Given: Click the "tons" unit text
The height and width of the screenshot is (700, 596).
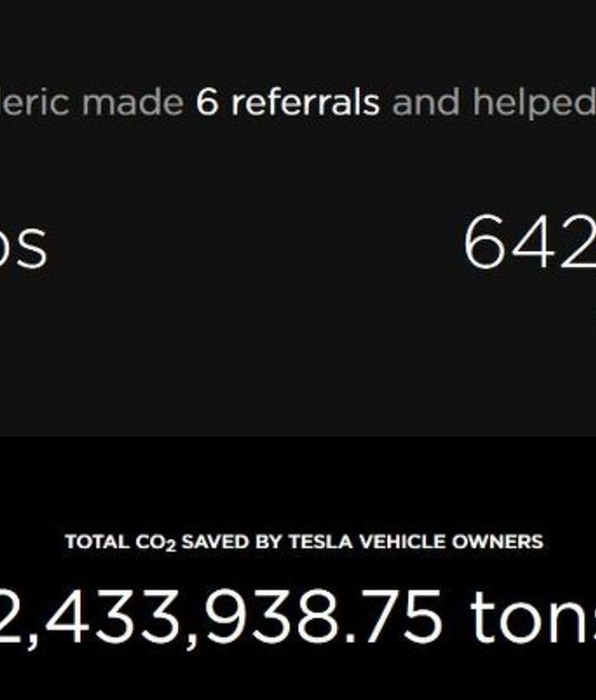Looking at the screenshot, I should pyautogui.click(x=531, y=617).
